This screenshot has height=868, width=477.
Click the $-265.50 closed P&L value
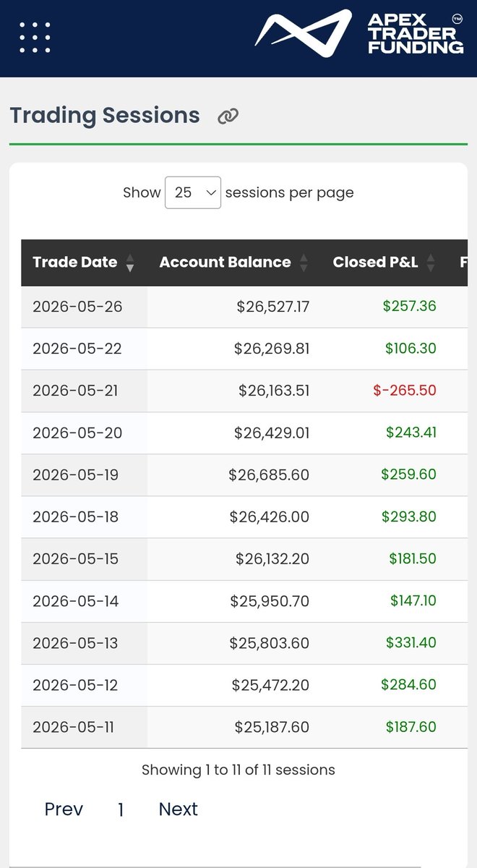pyautogui.click(x=405, y=391)
